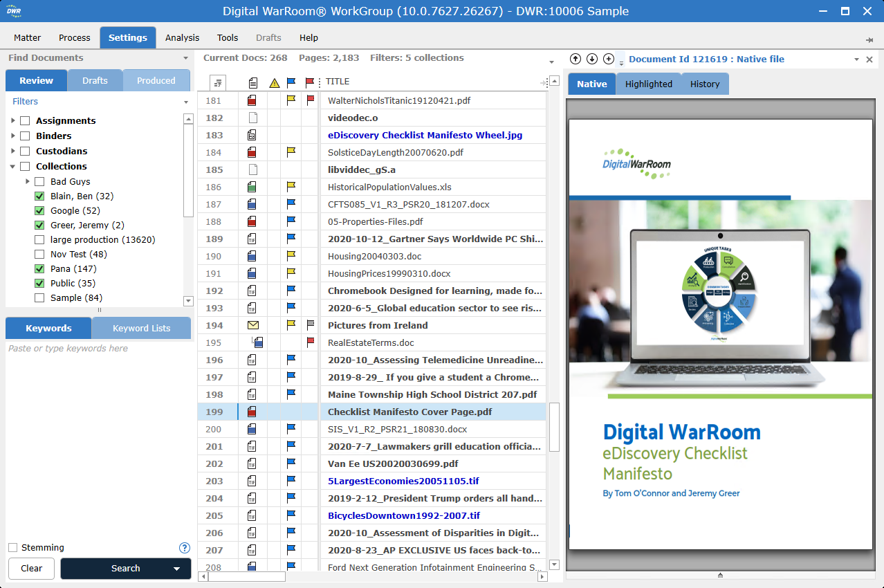This screenshot has width=884, height=588.
Task: Click the red PDF icon in row 199
Action: (x=252, y=412)
